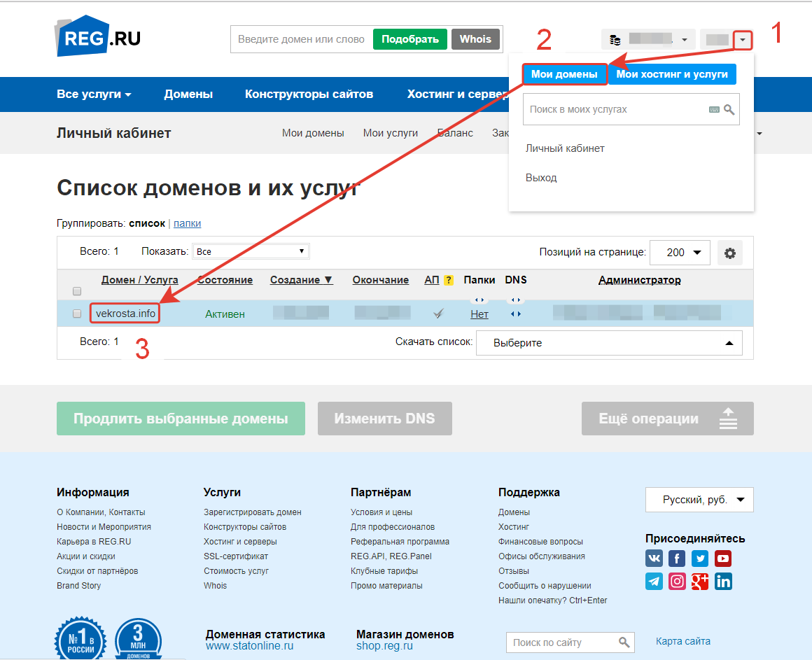Click the No.1 in Russia badge
812x660 pixels.
80,638
